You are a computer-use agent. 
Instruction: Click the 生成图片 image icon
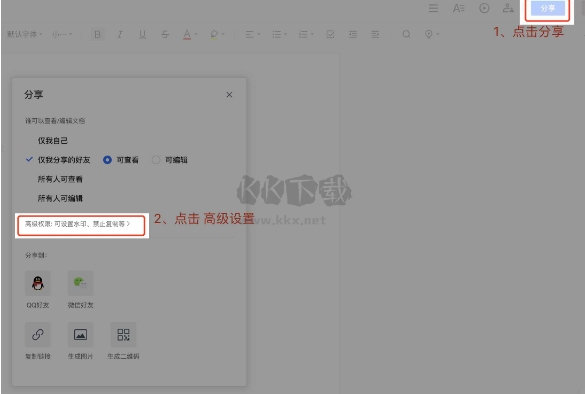(80, 335)
